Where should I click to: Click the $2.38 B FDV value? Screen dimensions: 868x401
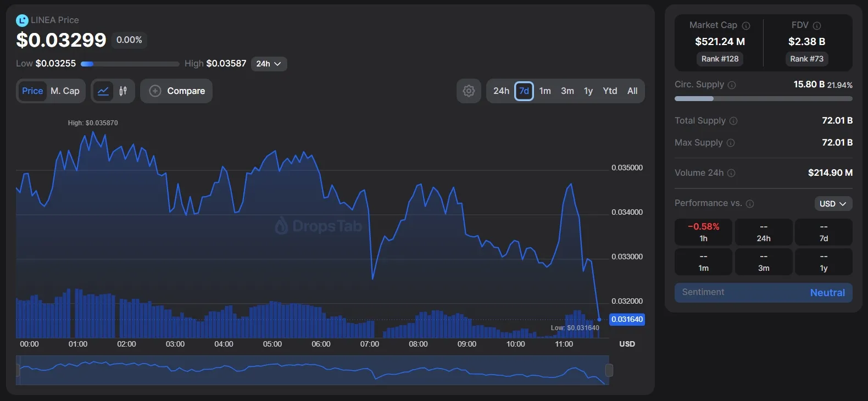point(806,42)
